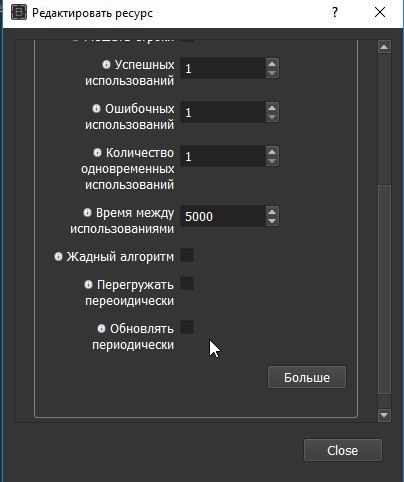
Task: Decrease Успешных использований value with down arrow
Action: click(272, 73)
